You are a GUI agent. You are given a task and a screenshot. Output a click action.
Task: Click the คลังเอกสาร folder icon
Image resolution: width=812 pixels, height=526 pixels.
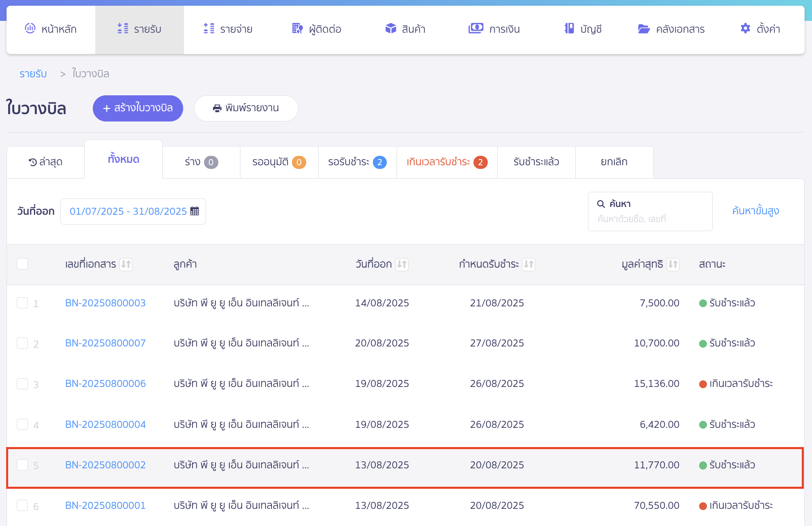coord(644,29)
